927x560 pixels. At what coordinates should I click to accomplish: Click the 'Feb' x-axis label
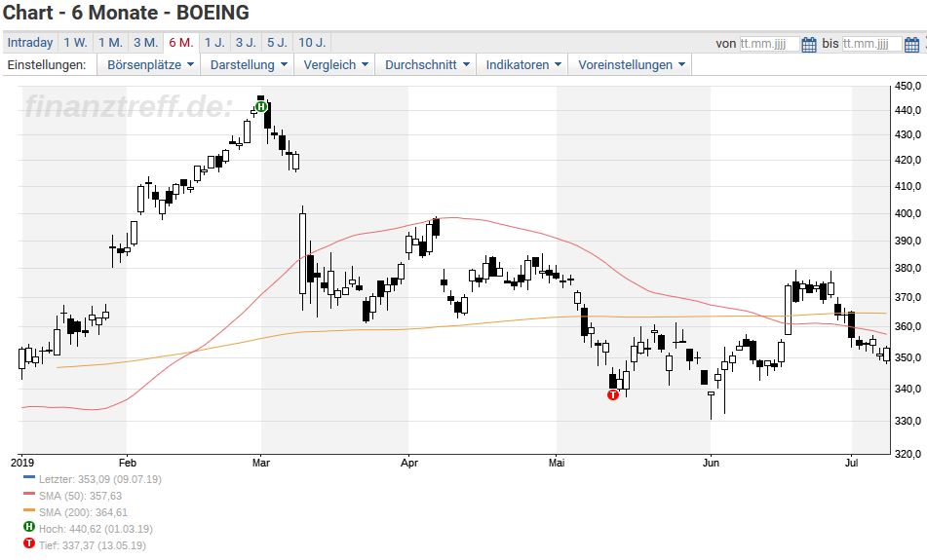click(x=127, y=463)
